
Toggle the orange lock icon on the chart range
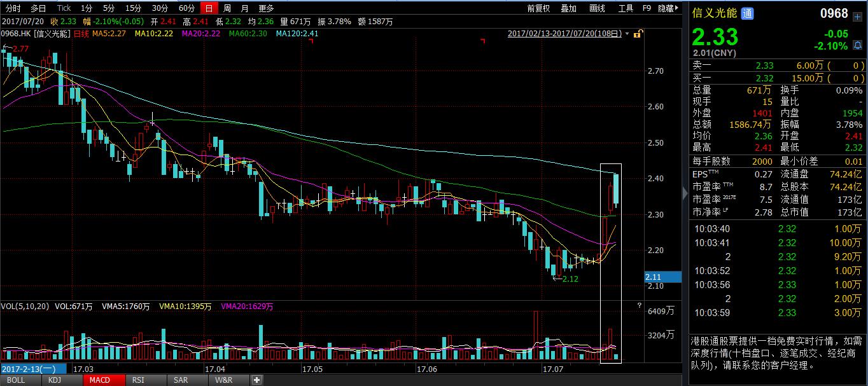tap(638, 34)
